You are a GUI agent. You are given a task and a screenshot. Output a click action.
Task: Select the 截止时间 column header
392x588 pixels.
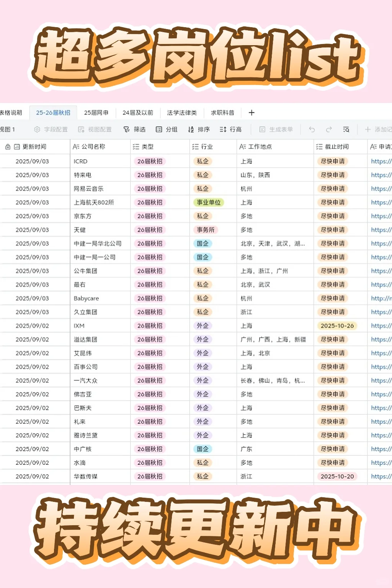click(x=340, y=147)
